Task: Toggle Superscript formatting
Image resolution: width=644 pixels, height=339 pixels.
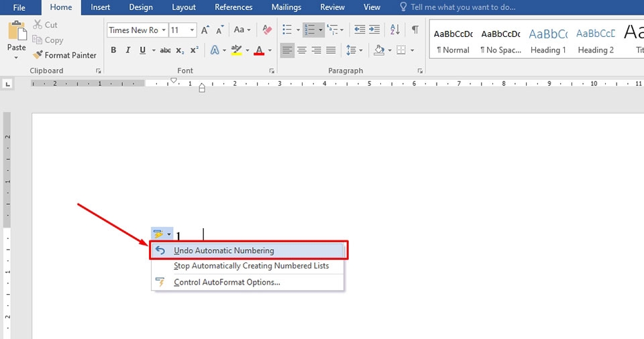Action: [x=195, y=50]
